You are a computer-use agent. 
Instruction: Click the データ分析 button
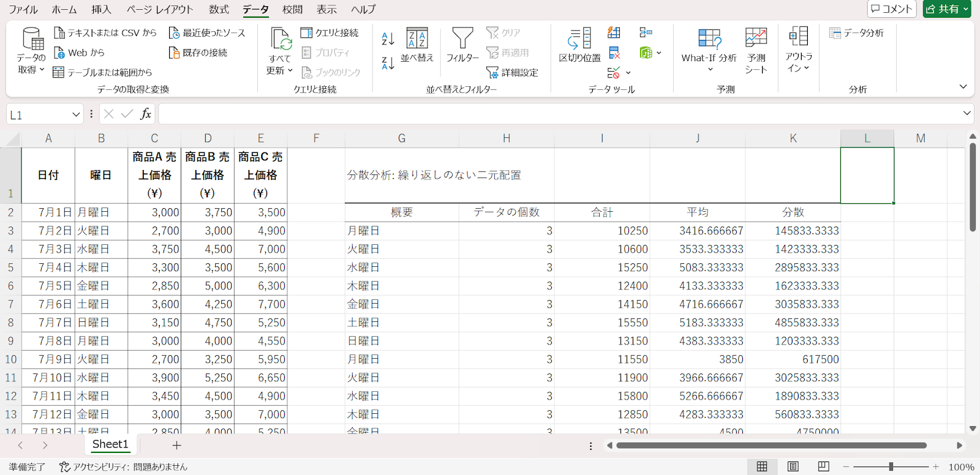coord(856,32)
